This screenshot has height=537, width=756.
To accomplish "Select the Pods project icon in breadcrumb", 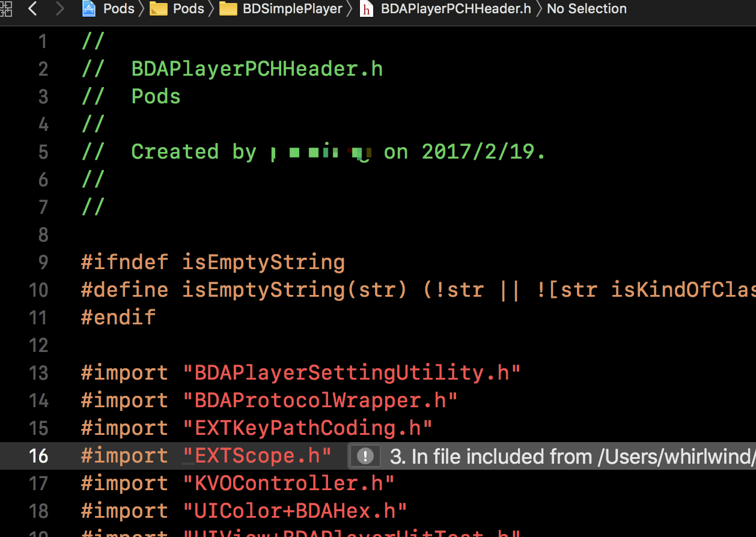I will (89, 8).
